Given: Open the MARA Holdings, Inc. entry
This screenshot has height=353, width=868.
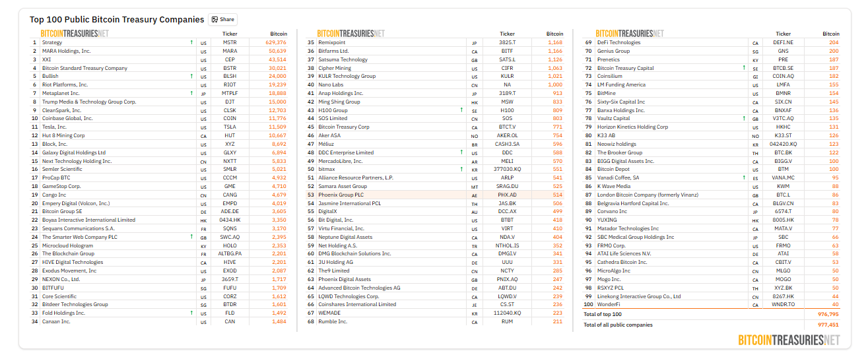Looking at the screenshot, I should coord(67,51).
